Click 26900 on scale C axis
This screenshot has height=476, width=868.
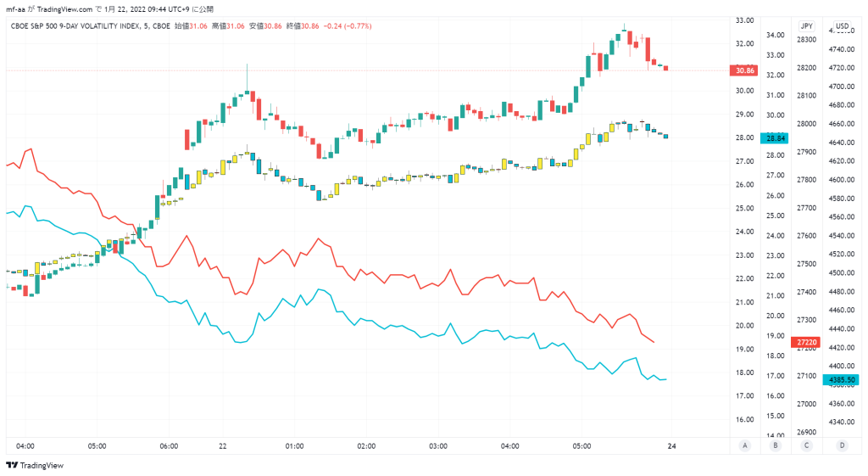tap(807, 432)
